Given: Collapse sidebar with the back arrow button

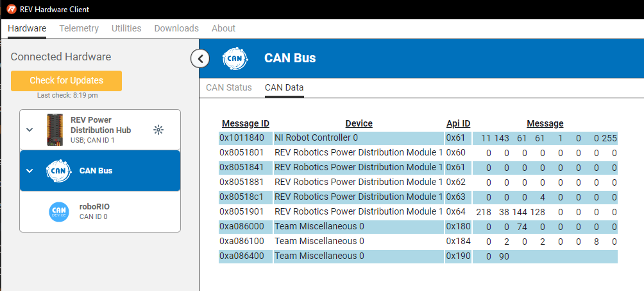Looking at the screenshot, I should 200,59.
